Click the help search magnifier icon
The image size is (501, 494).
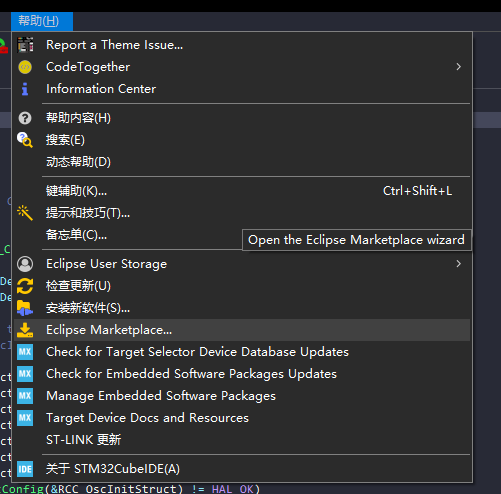pyautogui.click(x=25, y=140)
